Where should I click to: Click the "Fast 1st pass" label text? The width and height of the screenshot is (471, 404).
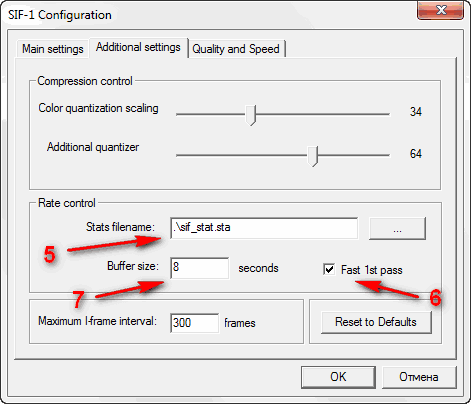tap(372, 270)
